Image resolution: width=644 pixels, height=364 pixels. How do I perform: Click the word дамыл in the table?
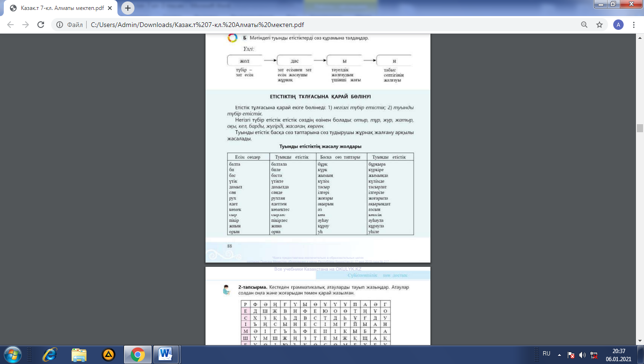tap(235, 187)
